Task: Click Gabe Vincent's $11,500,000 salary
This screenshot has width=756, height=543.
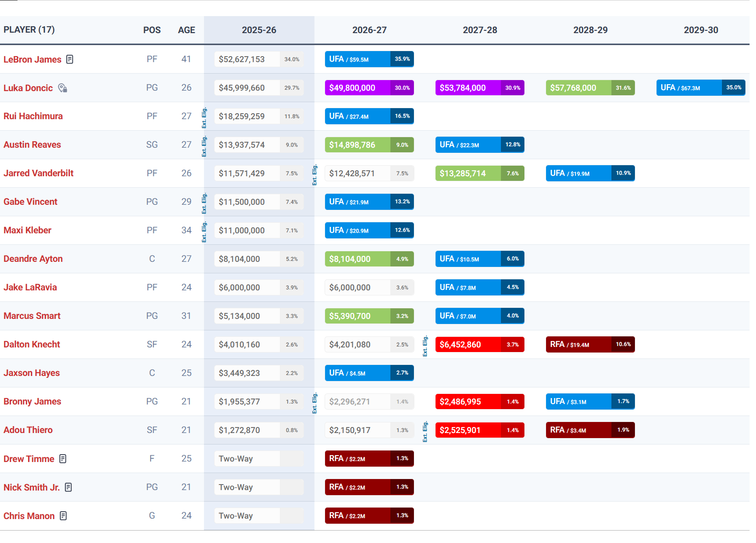Action: click(259, 202)
